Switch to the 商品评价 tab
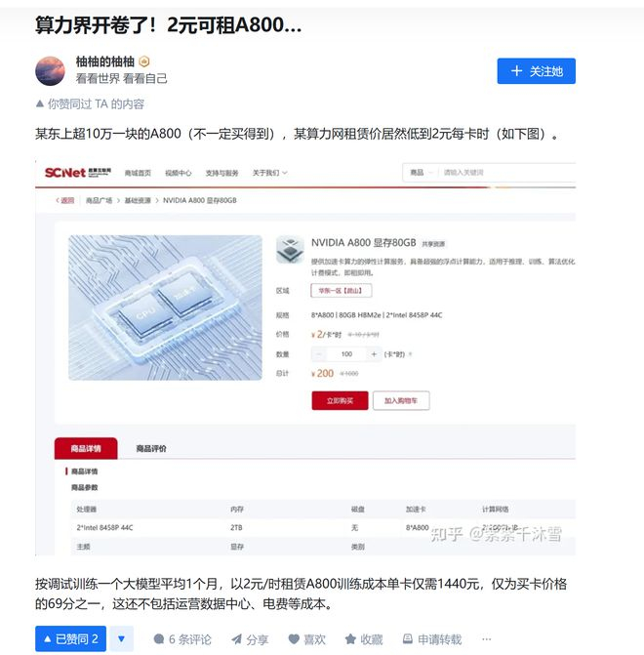 tap(151, 448)
